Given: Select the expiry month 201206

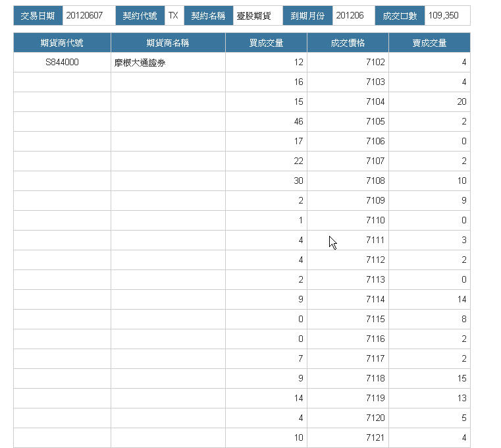Looking at the screenshot, I should [x=350, y=15].
